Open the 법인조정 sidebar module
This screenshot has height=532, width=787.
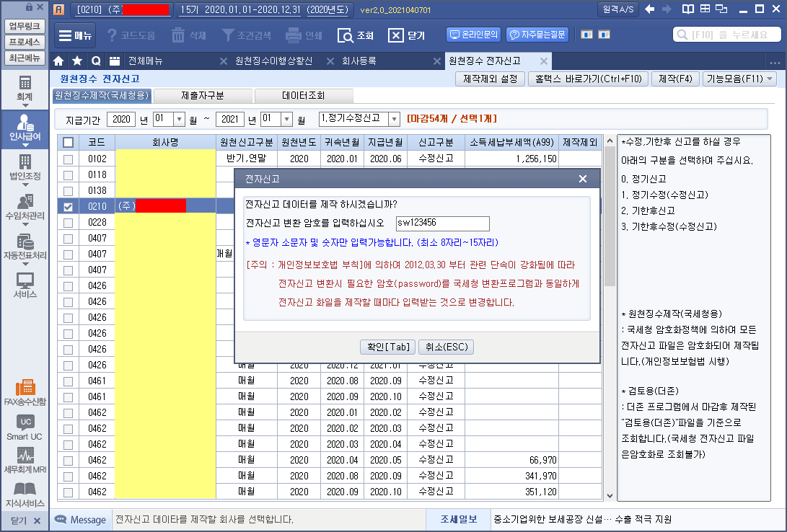point(25,167)
